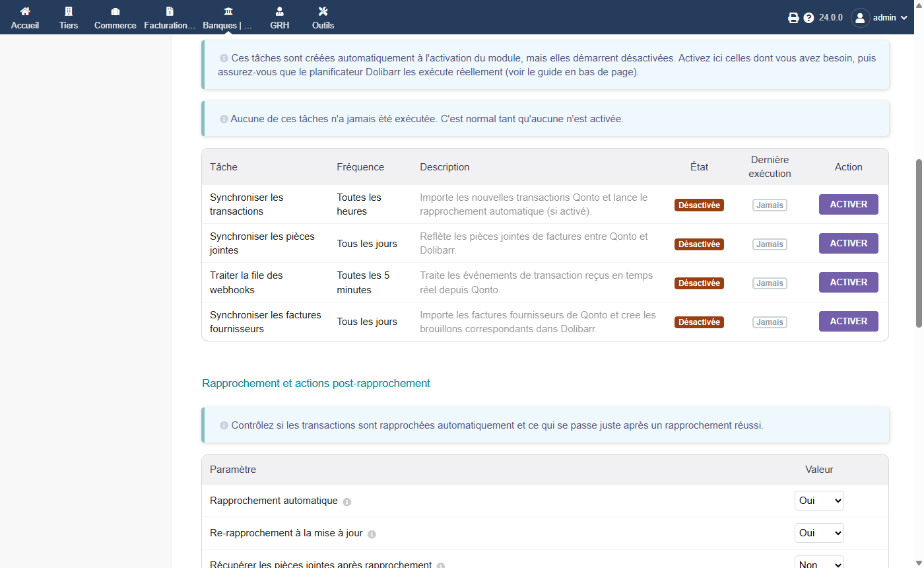Screen dimensions: 924x568
Task: Open the Tiers building icon
Action: [69, 11]
